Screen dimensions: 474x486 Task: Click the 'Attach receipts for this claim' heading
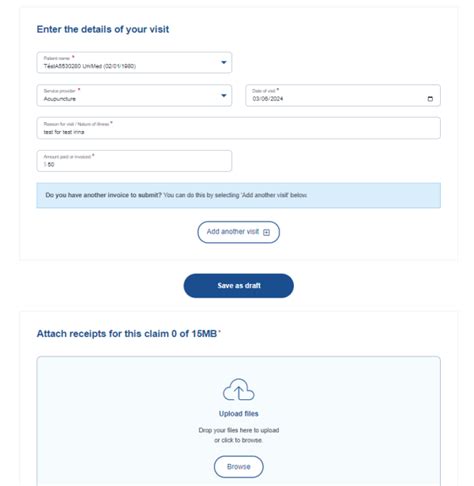coord(127,334)
